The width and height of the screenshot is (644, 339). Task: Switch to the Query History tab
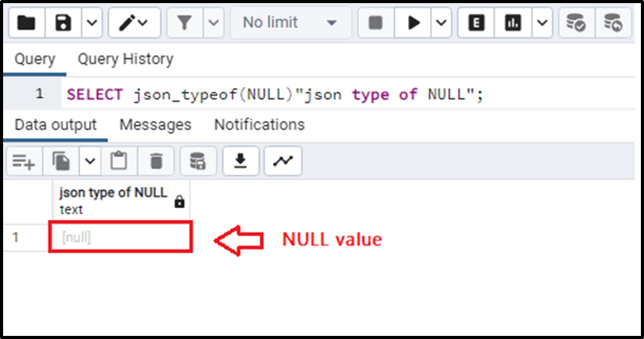(125, 59)
